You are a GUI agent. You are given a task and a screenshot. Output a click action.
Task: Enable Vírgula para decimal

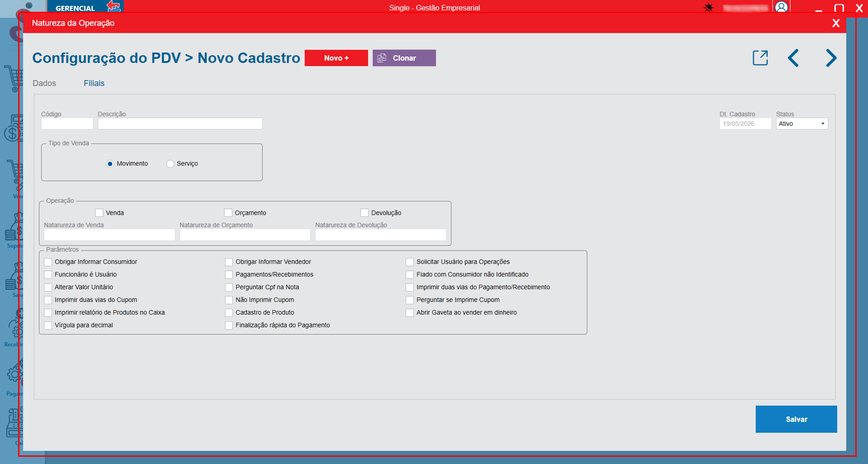pyautogui.click(x=48, y=325)
